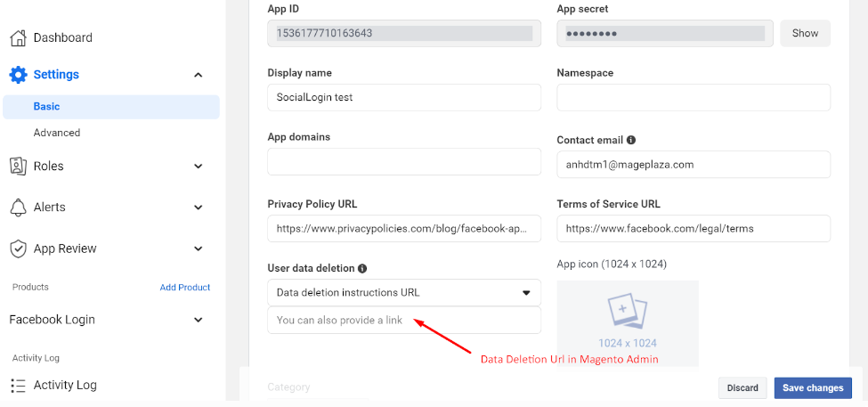Collapse the Settings section chevron
This screenshot has height=407, width=868.
coord(199,75)
